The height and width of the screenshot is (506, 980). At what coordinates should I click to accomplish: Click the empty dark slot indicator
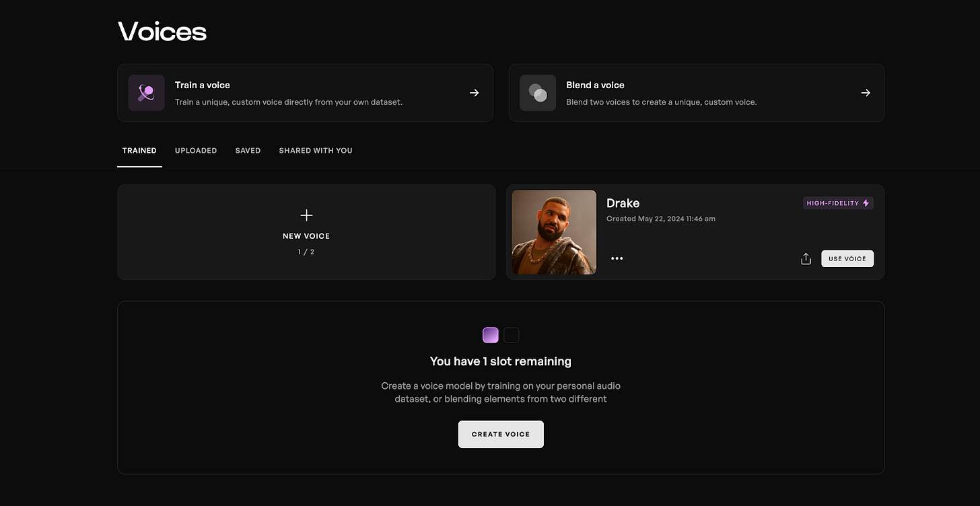[512, 335]
